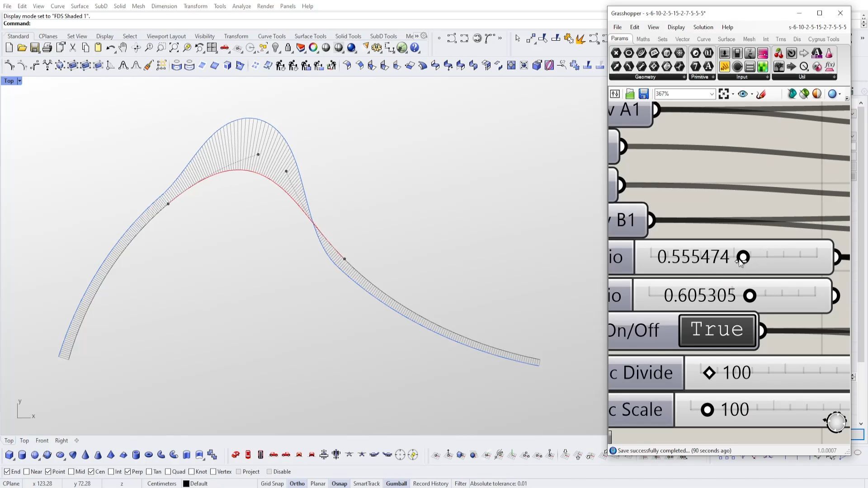Switch to the Grasshopper Vector tab

pos(682,39)
